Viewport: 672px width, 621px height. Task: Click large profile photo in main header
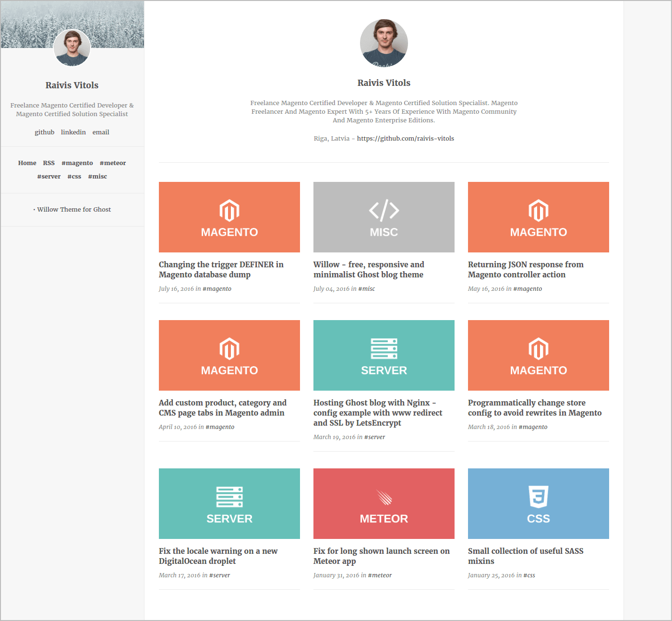click(384, 43)
